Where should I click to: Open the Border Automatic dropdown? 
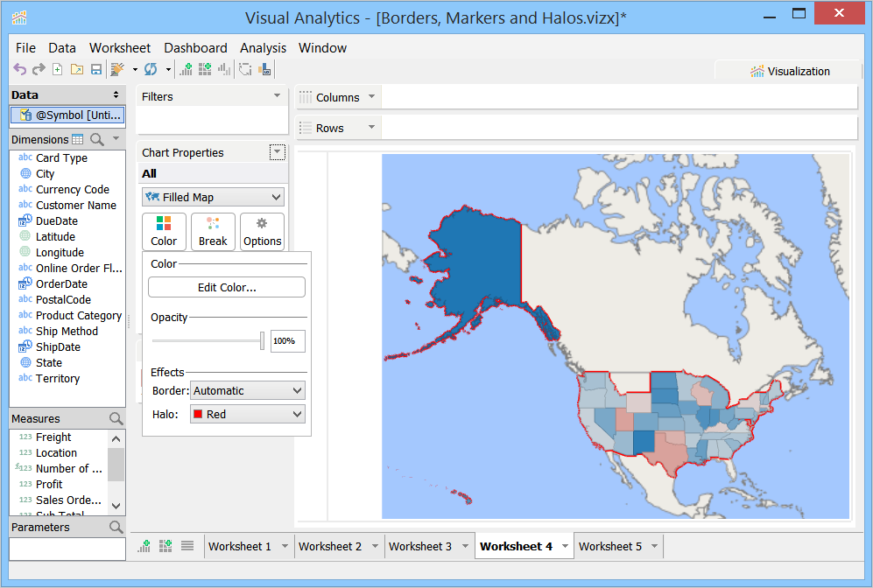point(248,390)
